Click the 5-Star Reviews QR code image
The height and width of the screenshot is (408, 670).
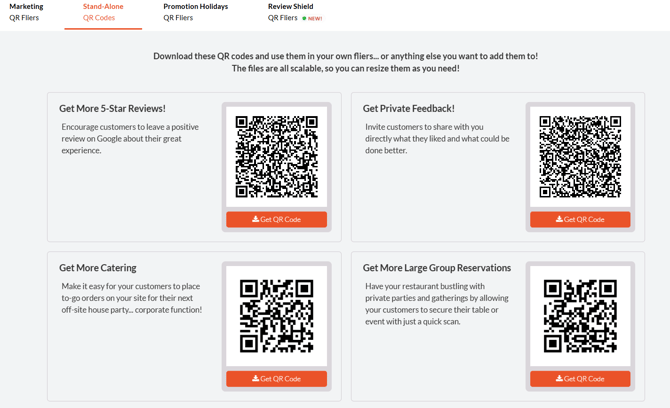point(276,156)
